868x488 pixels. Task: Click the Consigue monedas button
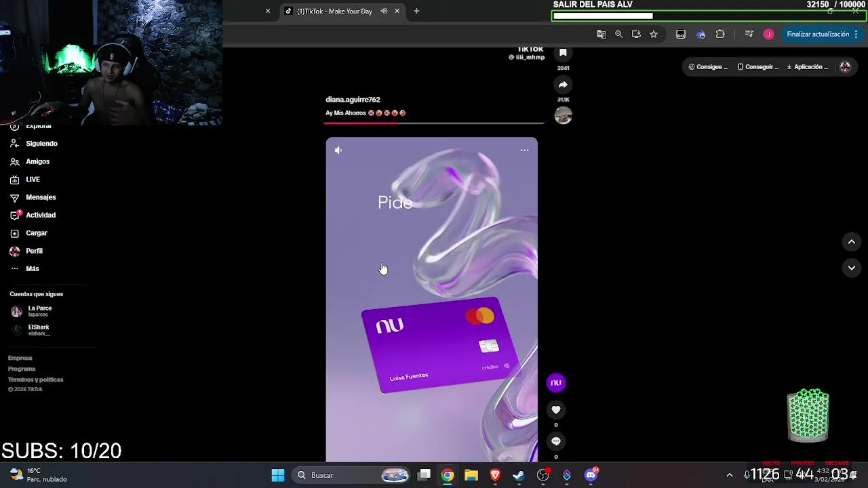[708, 67]
